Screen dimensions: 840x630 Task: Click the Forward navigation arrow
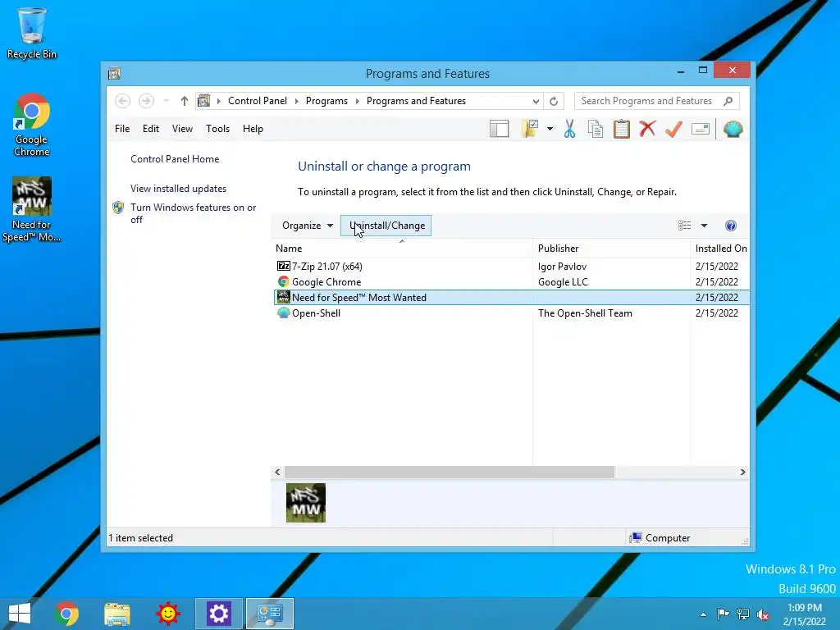pos(146,101)
